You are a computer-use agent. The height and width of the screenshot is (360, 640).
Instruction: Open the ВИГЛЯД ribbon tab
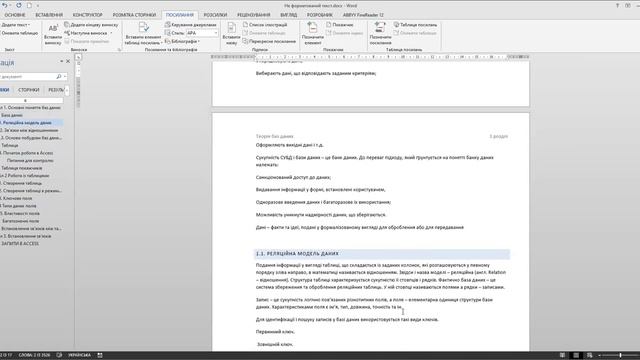(289, 15)
